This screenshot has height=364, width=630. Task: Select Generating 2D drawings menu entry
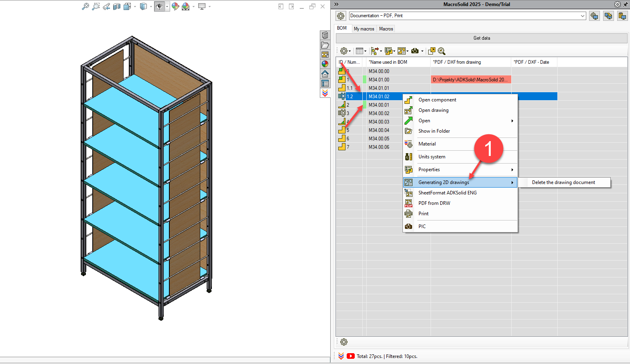click(460, 182)
